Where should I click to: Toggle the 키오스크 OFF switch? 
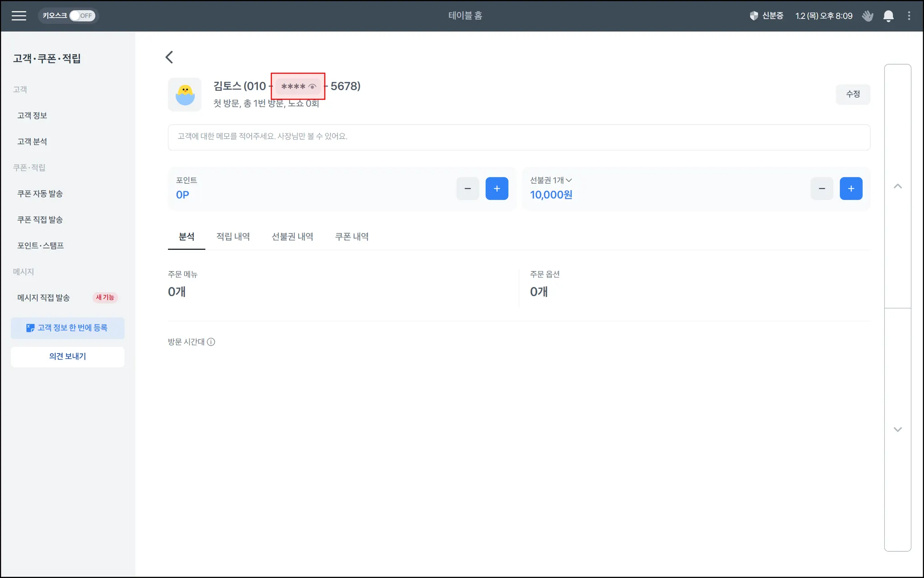[x=82, y=16]
